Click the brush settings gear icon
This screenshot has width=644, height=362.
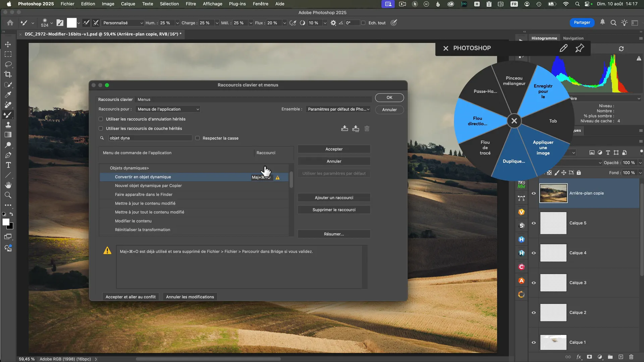pyautogui.click(x=333, y=23)
